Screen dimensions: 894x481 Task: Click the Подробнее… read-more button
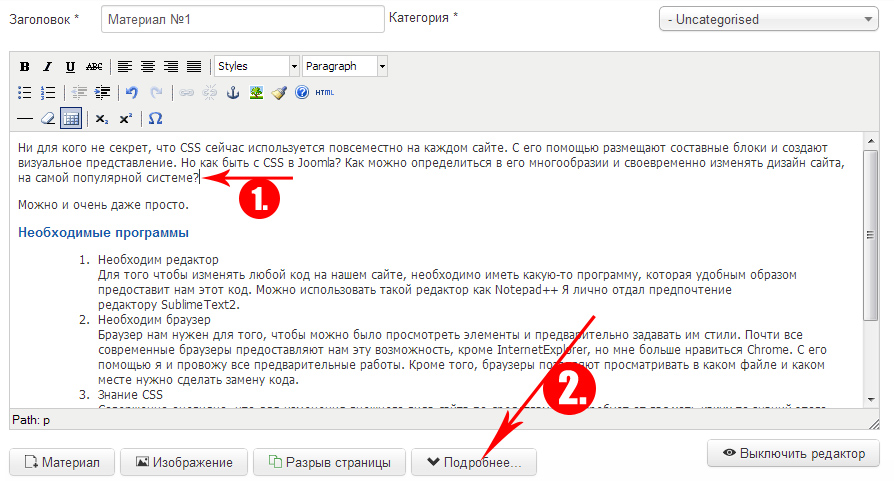474,462
